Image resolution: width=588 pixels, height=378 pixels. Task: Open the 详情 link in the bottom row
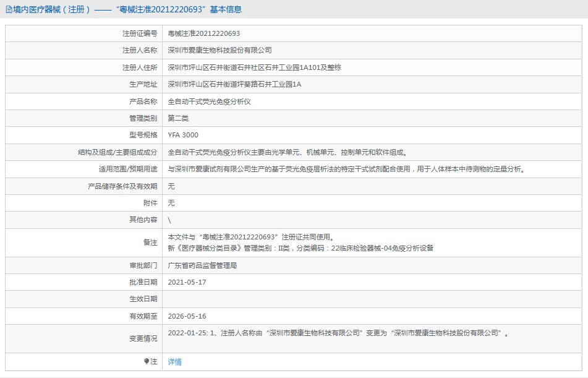tap(175, 362)
